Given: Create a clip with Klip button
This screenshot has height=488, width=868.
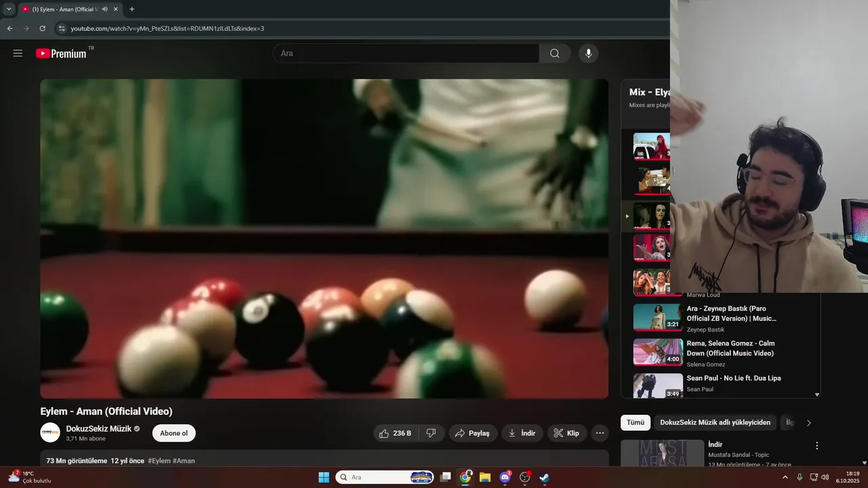Looking at the screenshot, I should point(566,433).
